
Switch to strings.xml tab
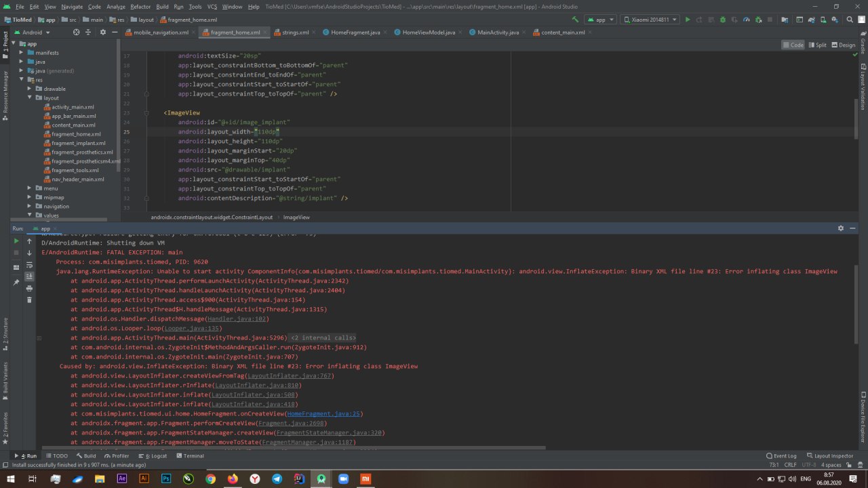coord(295,32)
